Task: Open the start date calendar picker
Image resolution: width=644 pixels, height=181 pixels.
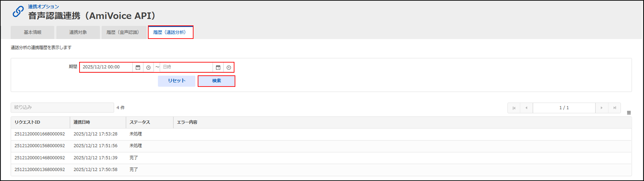Action: point(138,67)
